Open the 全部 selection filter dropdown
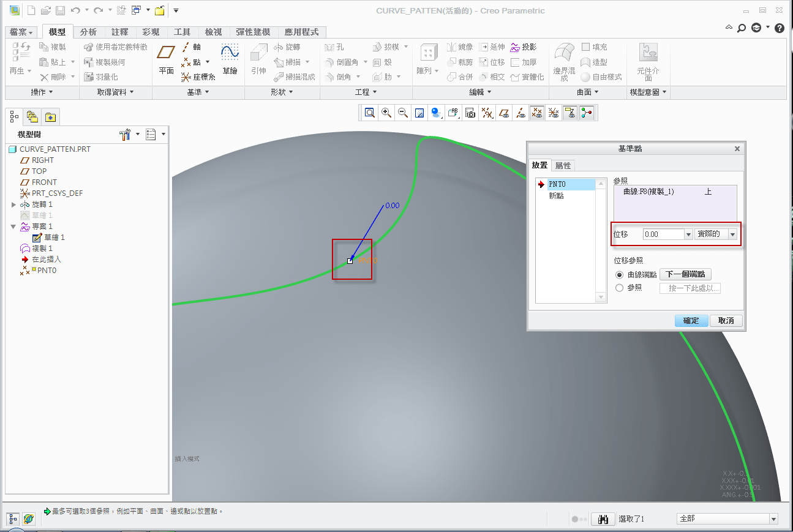This screenshot has width=793, height=532. 772,519
